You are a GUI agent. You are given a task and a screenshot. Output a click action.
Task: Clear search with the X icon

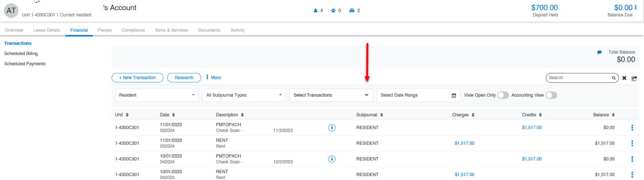(624, 78)
